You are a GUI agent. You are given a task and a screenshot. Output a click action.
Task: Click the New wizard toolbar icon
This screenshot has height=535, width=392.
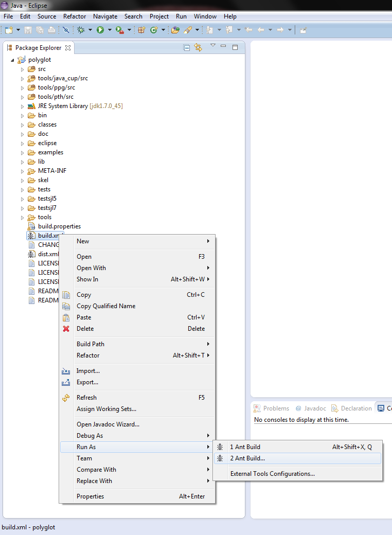point(9,30)
